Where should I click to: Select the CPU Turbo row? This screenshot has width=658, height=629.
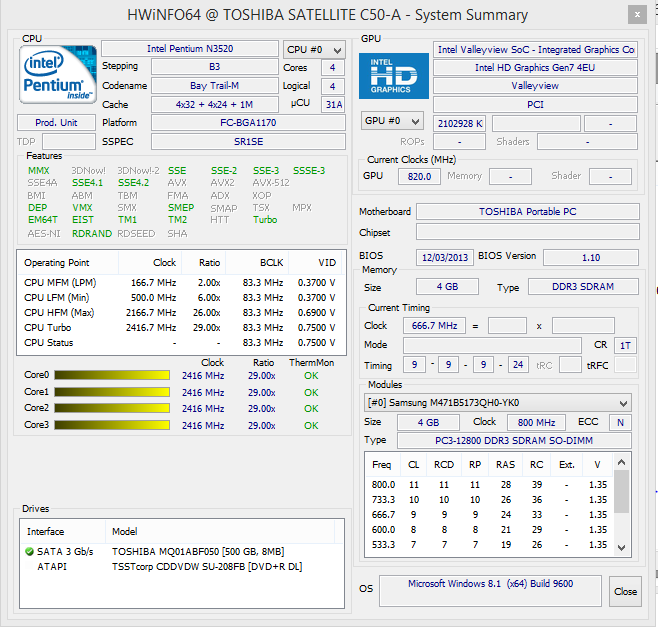click(181, 328)
